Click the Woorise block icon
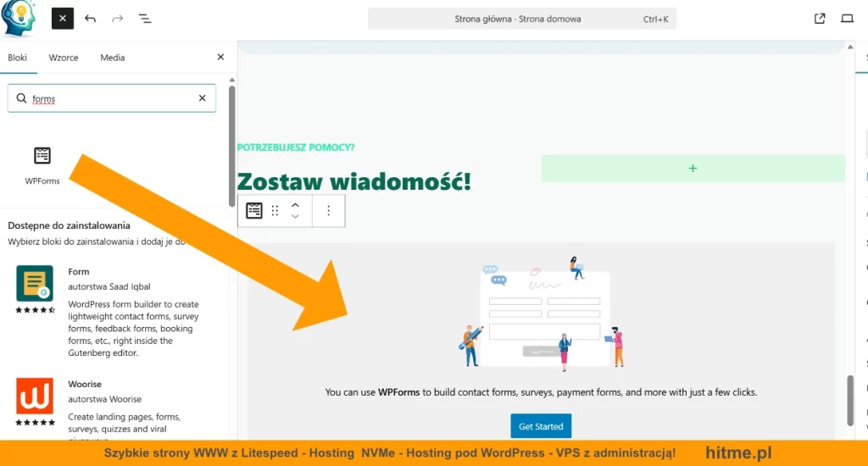Screen dimensions: 868x466 [x=35, y=397]
